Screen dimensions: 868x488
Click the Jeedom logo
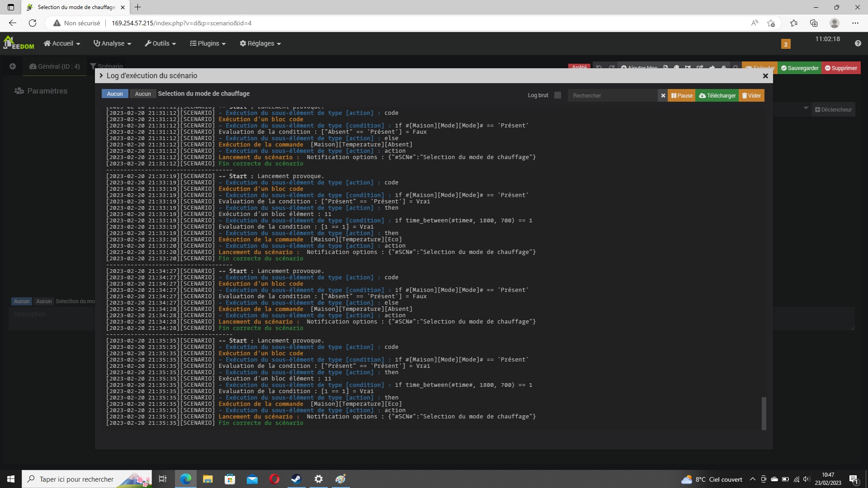pos(18,43)
